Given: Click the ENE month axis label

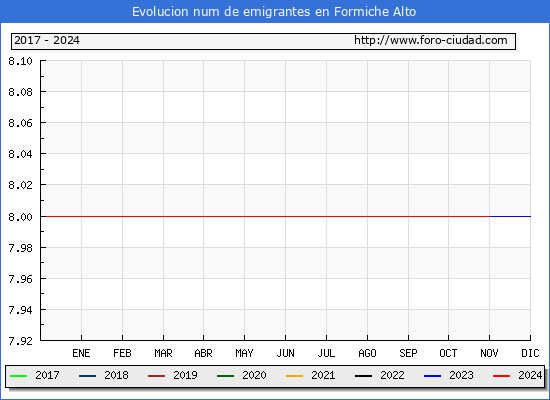Looking at the screenshot, I should pos(81,353).
